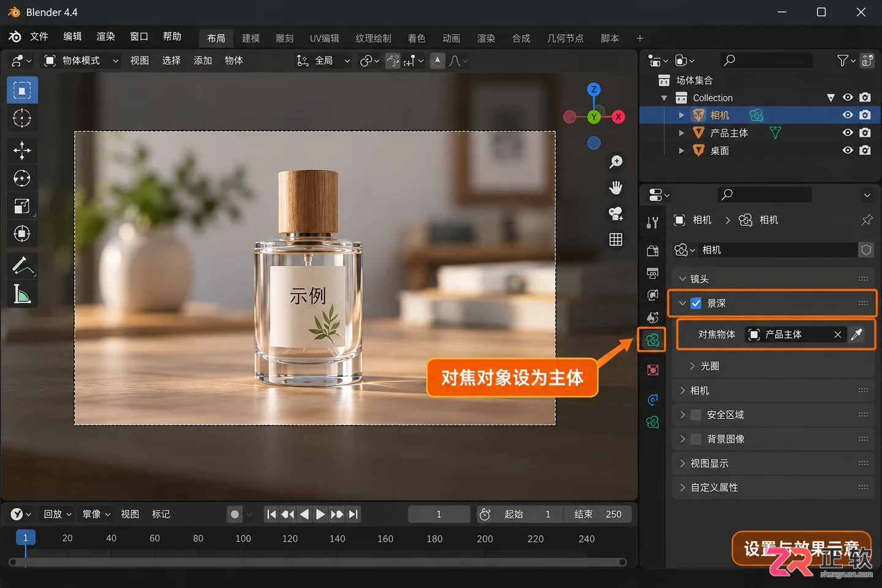This screenshot has height=588, width=882.
Task: Click the viewport zoom magnifier icon
Action: [616, 162]
